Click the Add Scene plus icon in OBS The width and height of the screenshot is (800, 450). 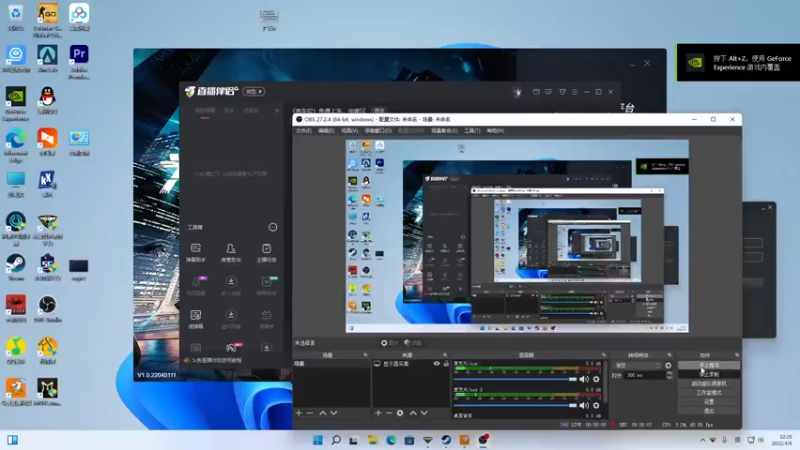pos(299,413)
